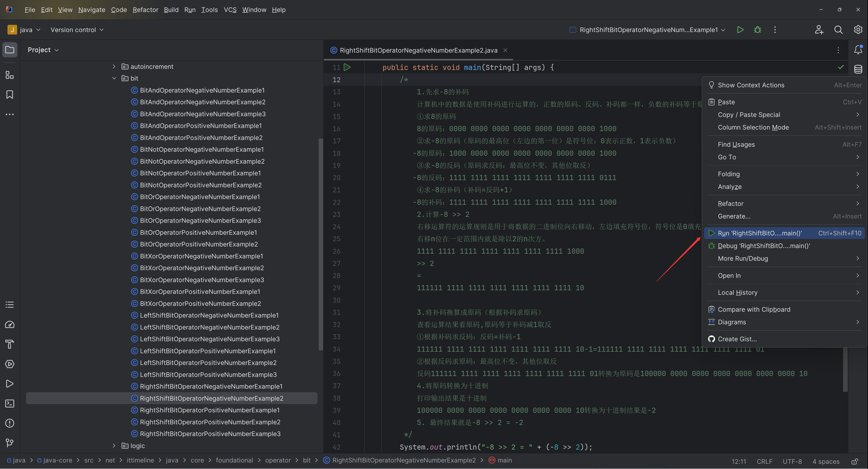Debug the current configuration with bug icon
868x469 pixels.
pyautogui.click(x=758, y=30)
